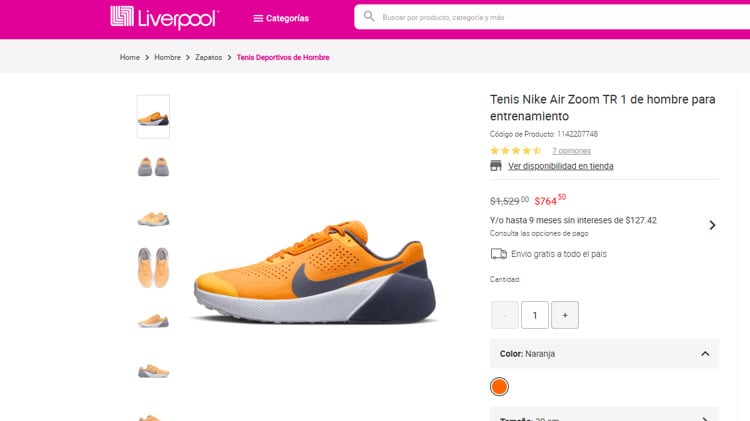Viewport: 750px width, 421px height.
Task: Select the orange color swatch
Action: [499, 387]
